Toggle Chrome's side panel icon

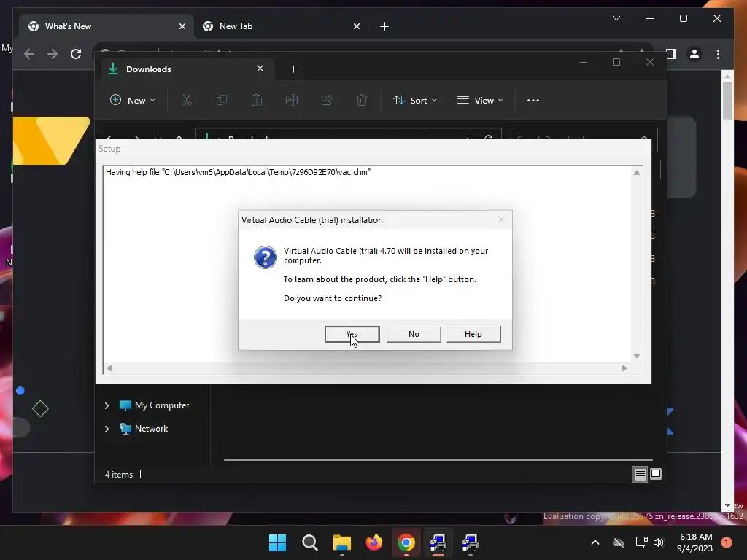pos(671,54)
